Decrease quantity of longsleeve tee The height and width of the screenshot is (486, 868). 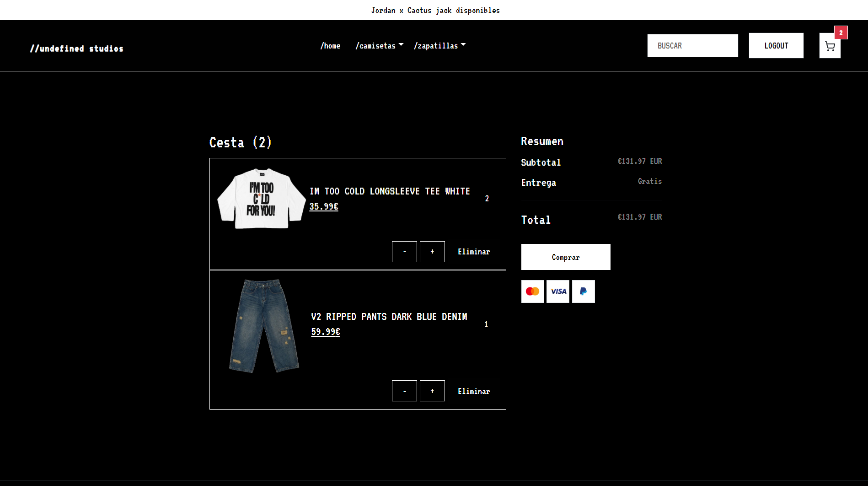tap(404, 252)
